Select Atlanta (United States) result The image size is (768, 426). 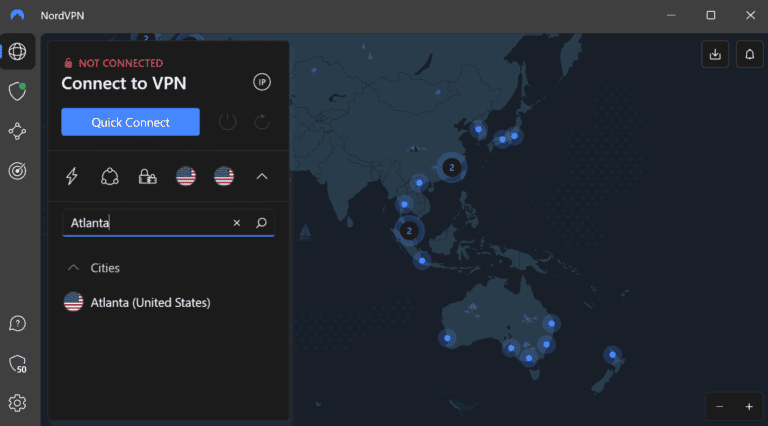pyautogui.click(x=168, y=303)
